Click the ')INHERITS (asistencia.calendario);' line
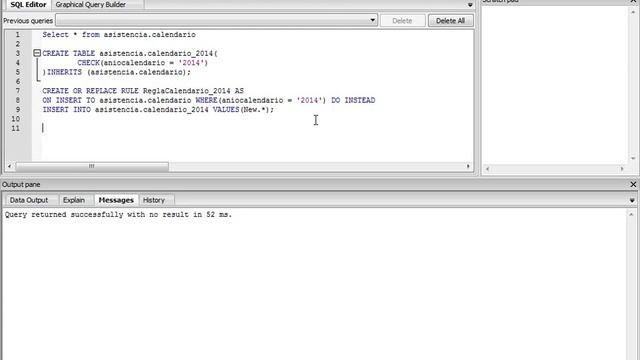Viewport: 640px width, 360px height. tap(117, 72)
